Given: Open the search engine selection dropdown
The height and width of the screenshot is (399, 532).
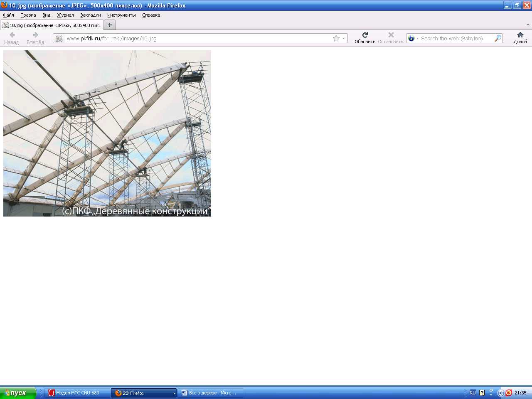Looking at the screenshot, I should pos(417,38).
